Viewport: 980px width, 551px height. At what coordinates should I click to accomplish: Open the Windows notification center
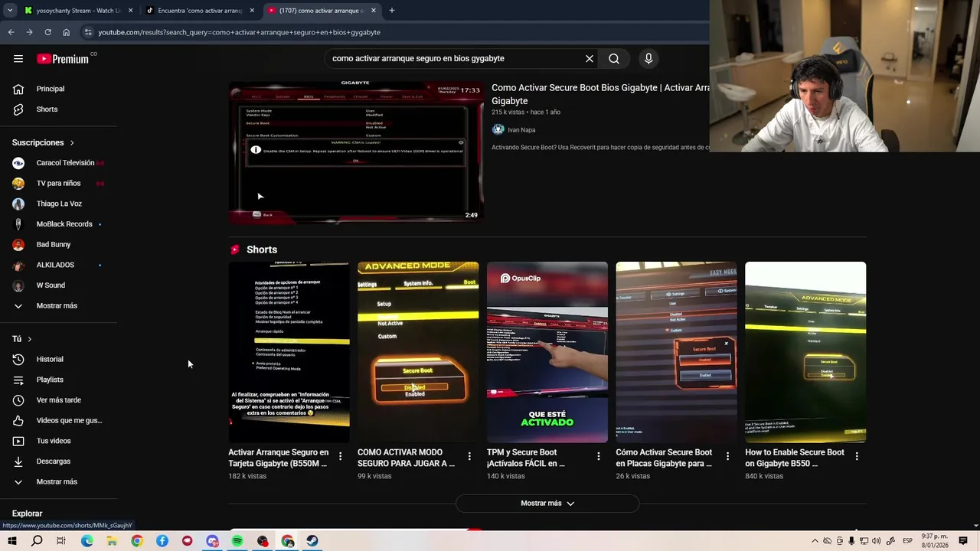(963, 541)
